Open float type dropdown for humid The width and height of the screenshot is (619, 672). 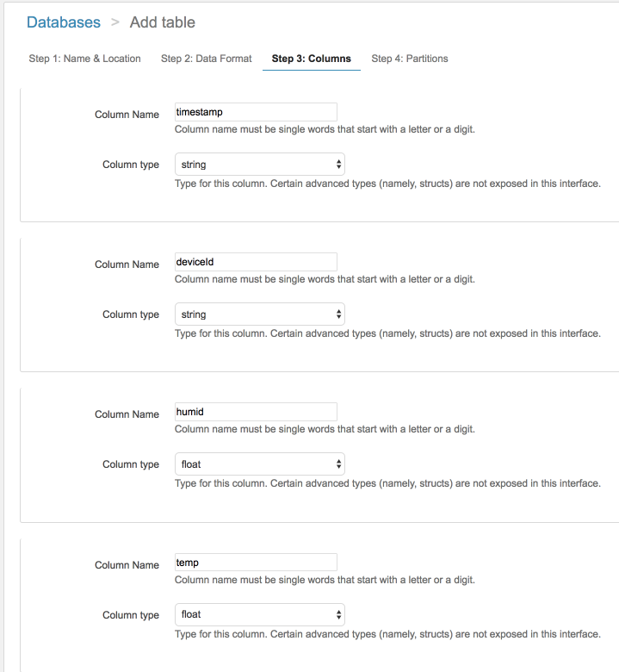pos(260,464)
